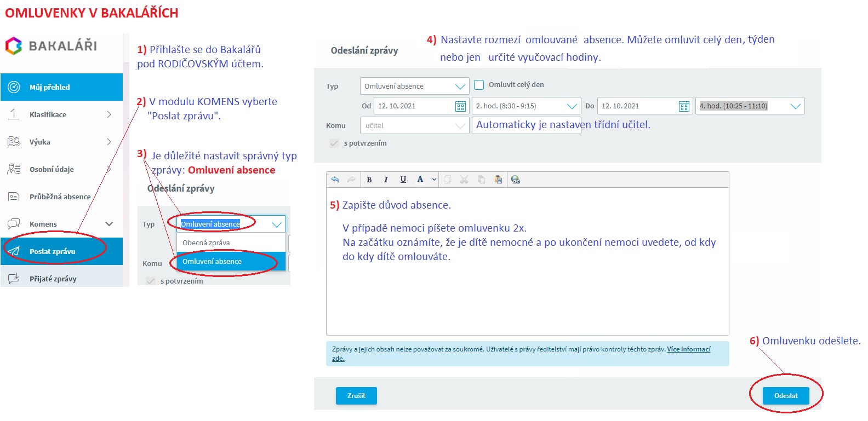Image resolution: width=868 pixels, height=421 pixels.
Task: Tick the Omluvit celý den checkbox
Action: [x=479, y=85]
